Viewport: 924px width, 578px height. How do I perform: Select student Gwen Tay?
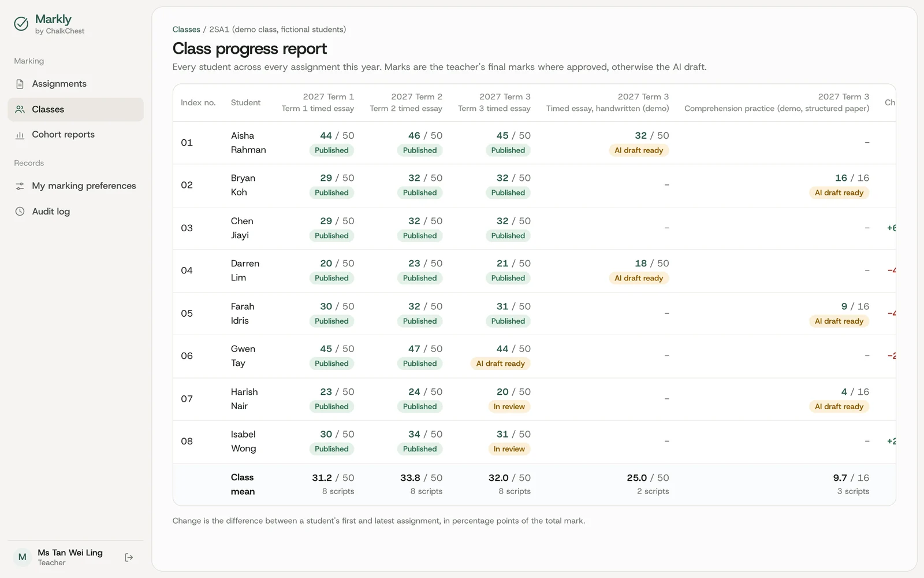[243, 355]
